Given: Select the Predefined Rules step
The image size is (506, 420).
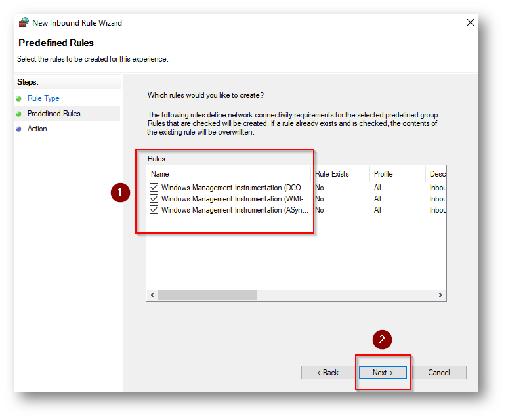Looking at the screenshot, I should click(54, 114).
